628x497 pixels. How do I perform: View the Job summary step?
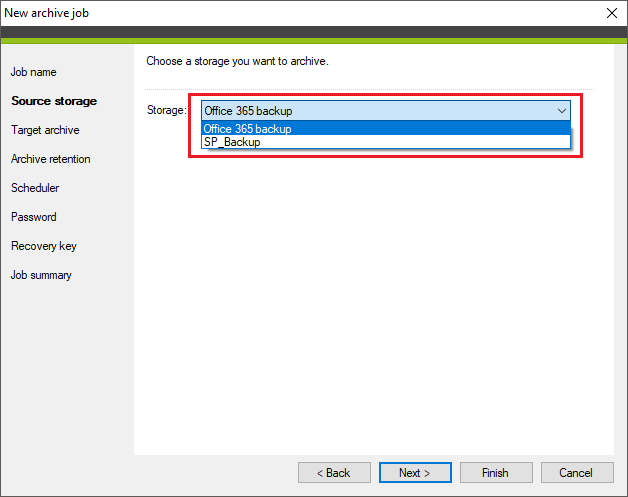[x=41, y=275]
